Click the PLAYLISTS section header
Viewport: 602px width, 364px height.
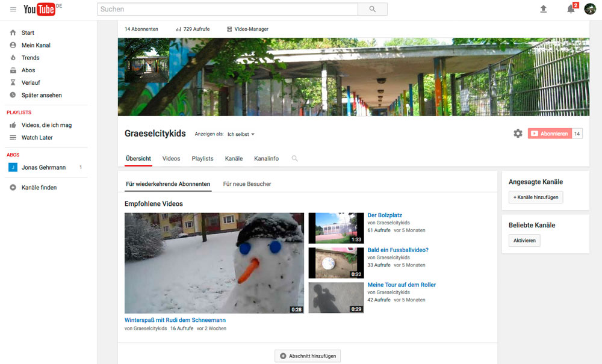tap(19, 113)
